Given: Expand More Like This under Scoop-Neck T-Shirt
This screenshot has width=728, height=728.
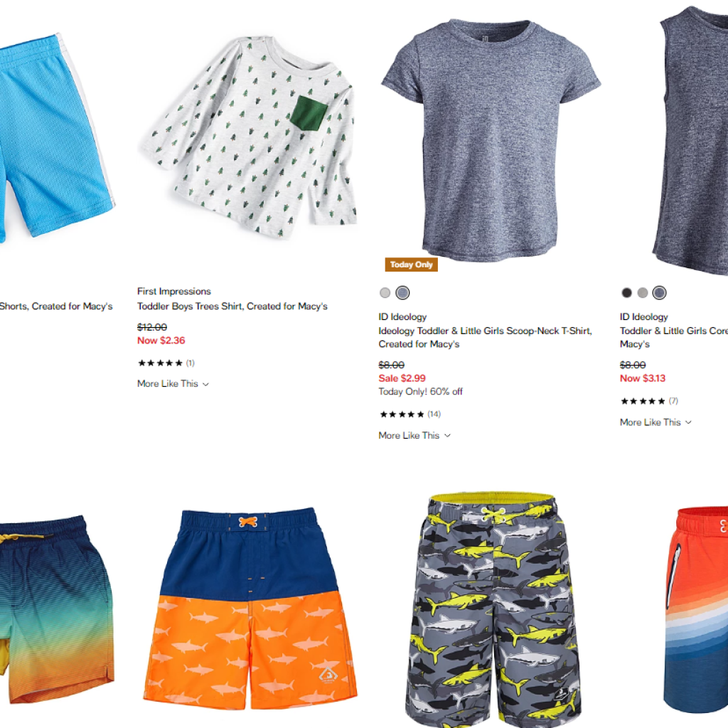Looking at the screenshot, I should (x=414, y=436).
